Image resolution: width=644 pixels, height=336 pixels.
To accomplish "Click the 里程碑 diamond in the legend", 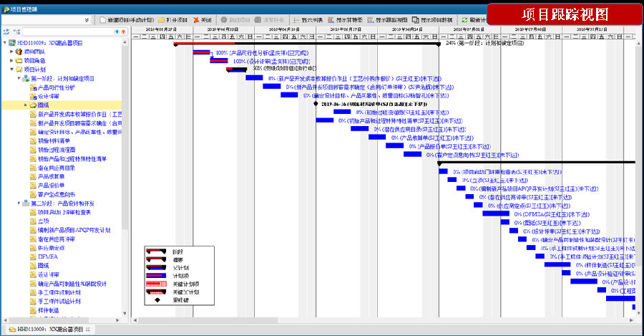I will 157,300.
